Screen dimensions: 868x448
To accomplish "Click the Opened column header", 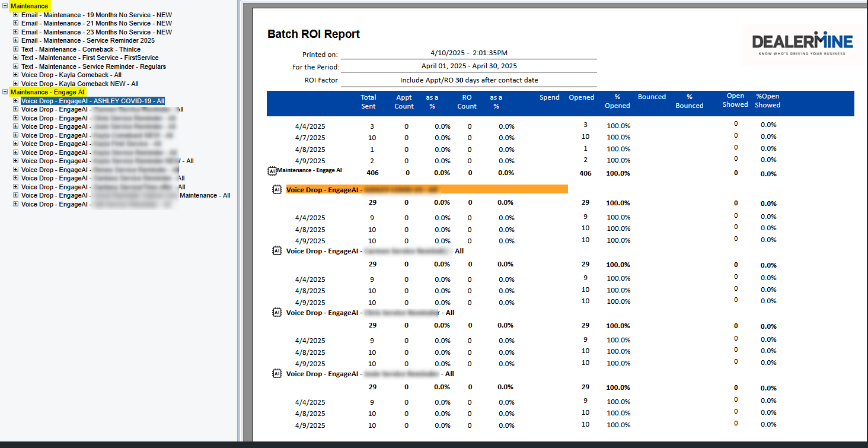I will click(x=582, y=97).
